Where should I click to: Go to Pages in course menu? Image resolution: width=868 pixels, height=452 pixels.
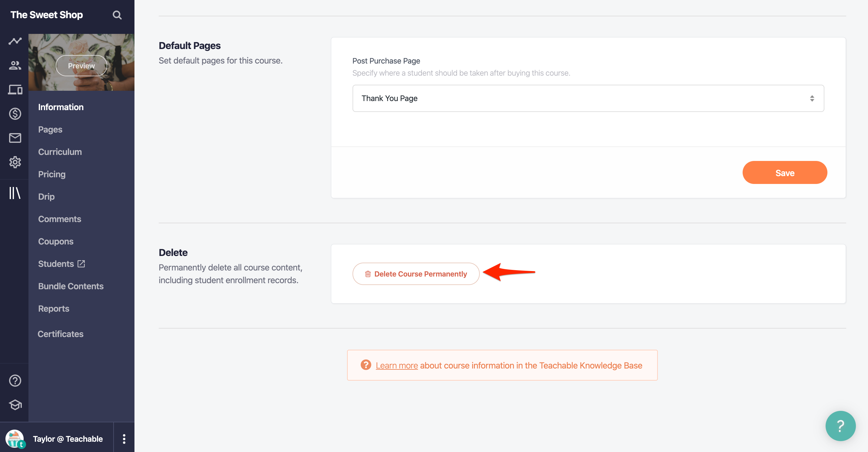point(50,129)
